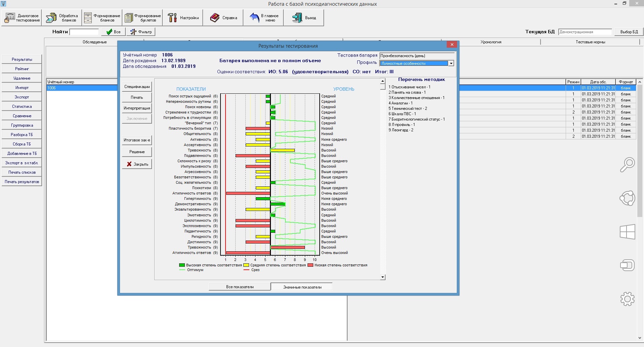Open Формирование буклетов tool

[x=143, y=18]
